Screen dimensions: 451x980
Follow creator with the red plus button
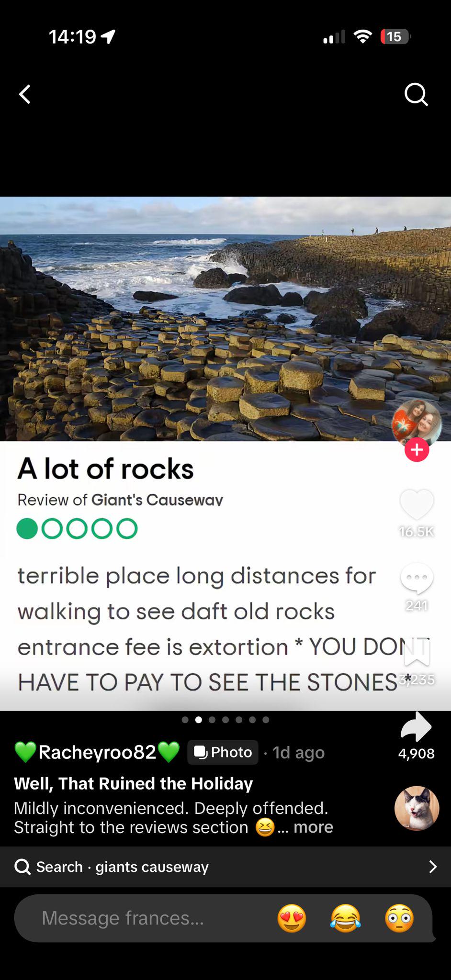tap(417, 450)
